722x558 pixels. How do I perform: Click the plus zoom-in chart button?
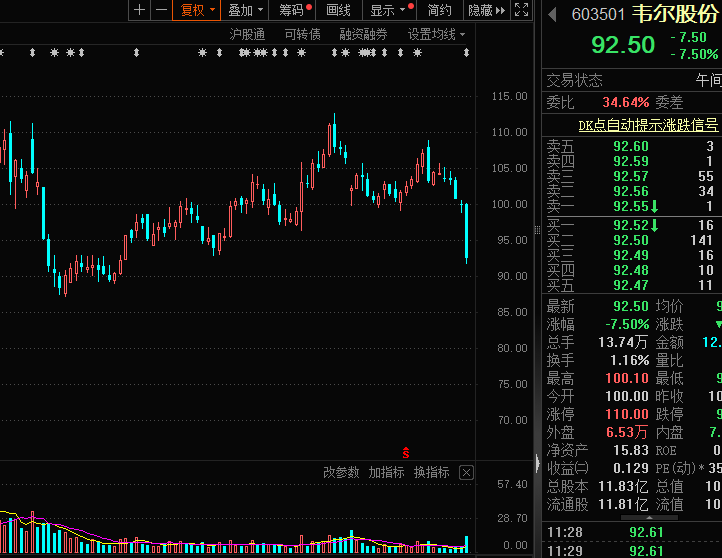coord(139,10)
